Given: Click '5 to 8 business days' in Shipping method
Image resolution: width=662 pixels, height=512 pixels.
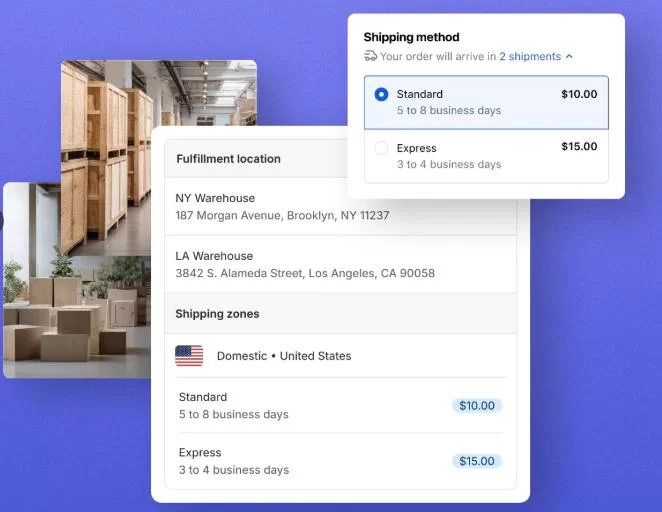Looking at the screenshot, I should 449,110.
